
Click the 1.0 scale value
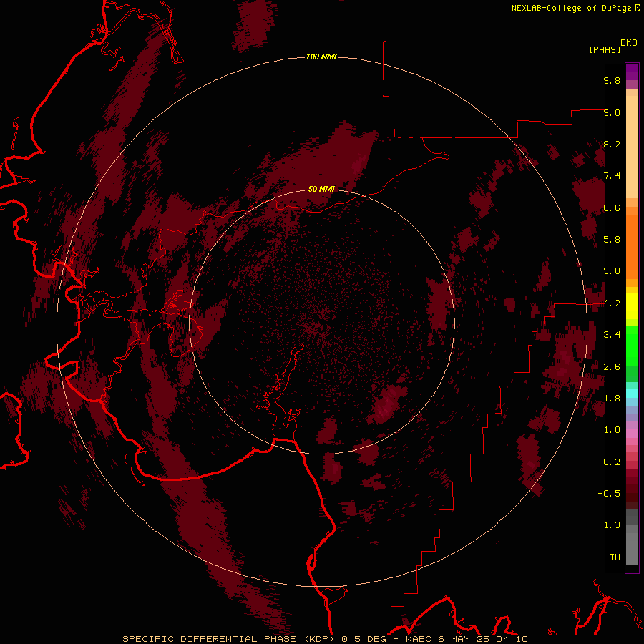[612, 430]
